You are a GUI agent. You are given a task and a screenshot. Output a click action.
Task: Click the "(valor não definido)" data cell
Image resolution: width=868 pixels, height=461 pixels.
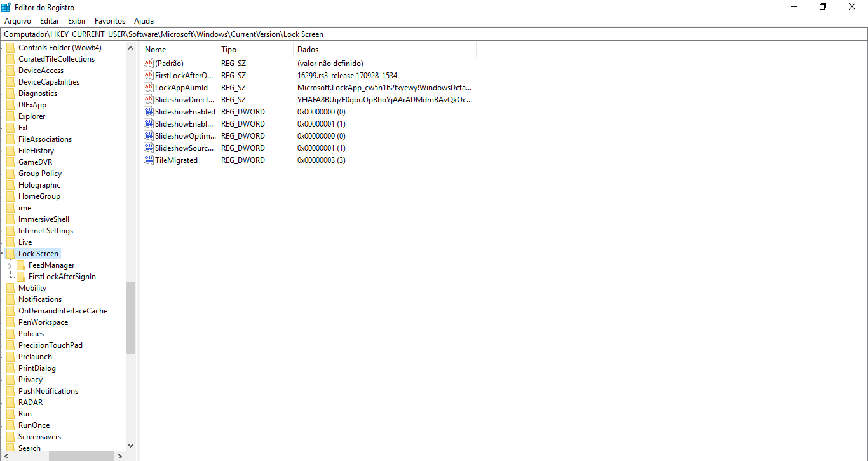(330, 63)
